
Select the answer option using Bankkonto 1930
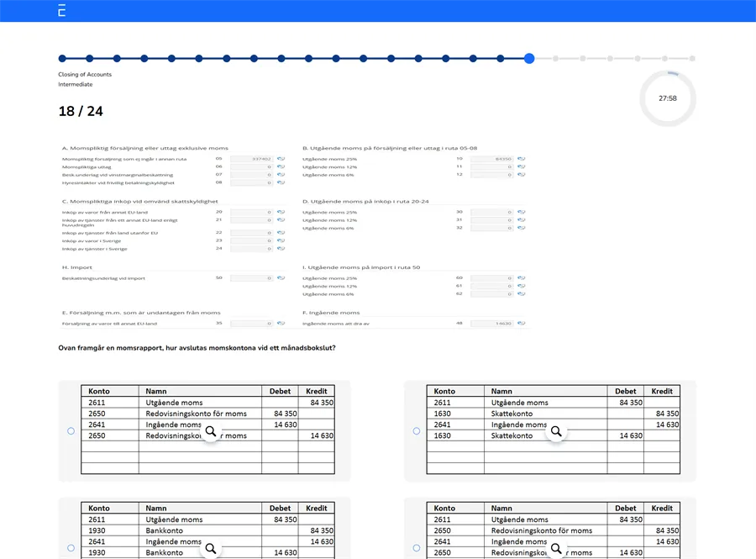71,548
